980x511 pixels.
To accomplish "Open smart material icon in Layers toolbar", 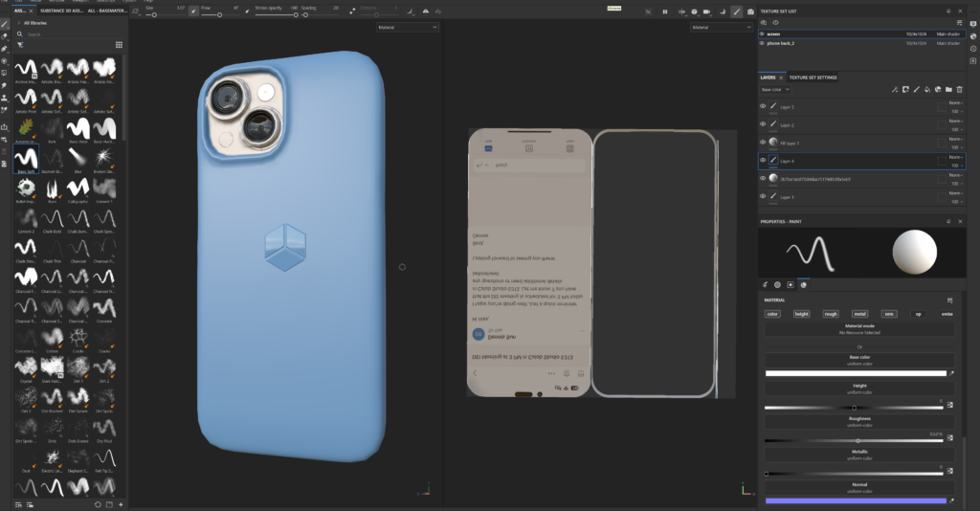I will pos(938,89).
